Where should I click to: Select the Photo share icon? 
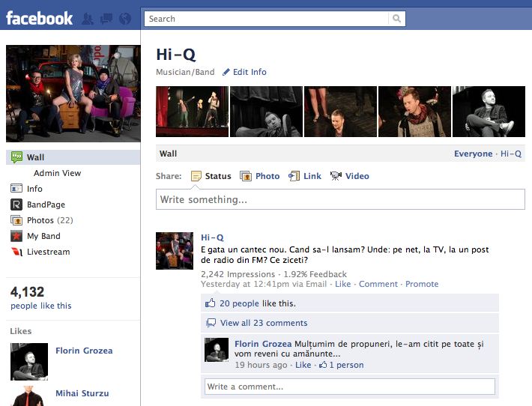point(246,177)
